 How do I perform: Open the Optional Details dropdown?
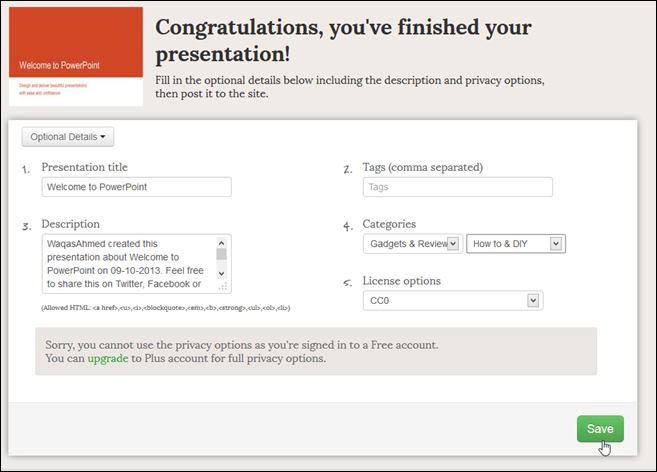tap(68, 137)
